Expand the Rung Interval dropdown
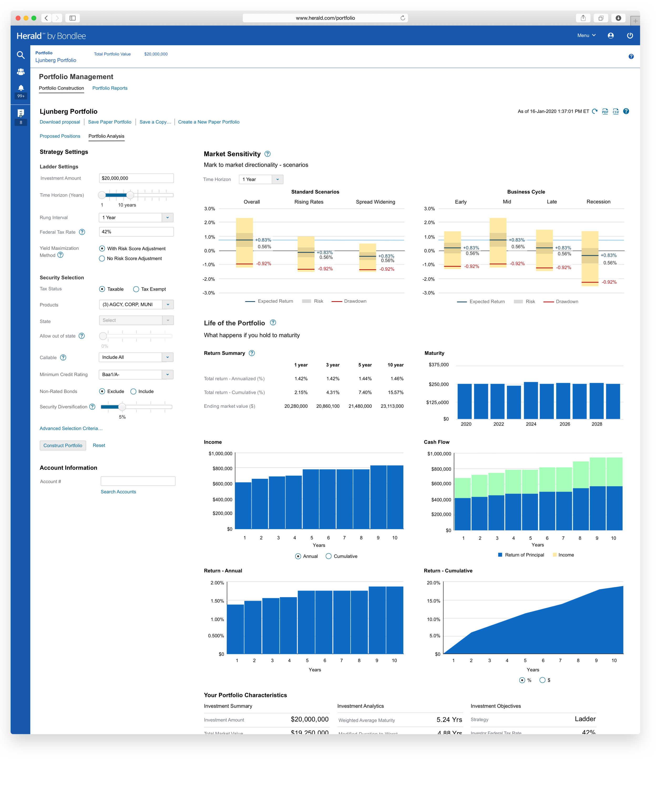 [168, 218]
